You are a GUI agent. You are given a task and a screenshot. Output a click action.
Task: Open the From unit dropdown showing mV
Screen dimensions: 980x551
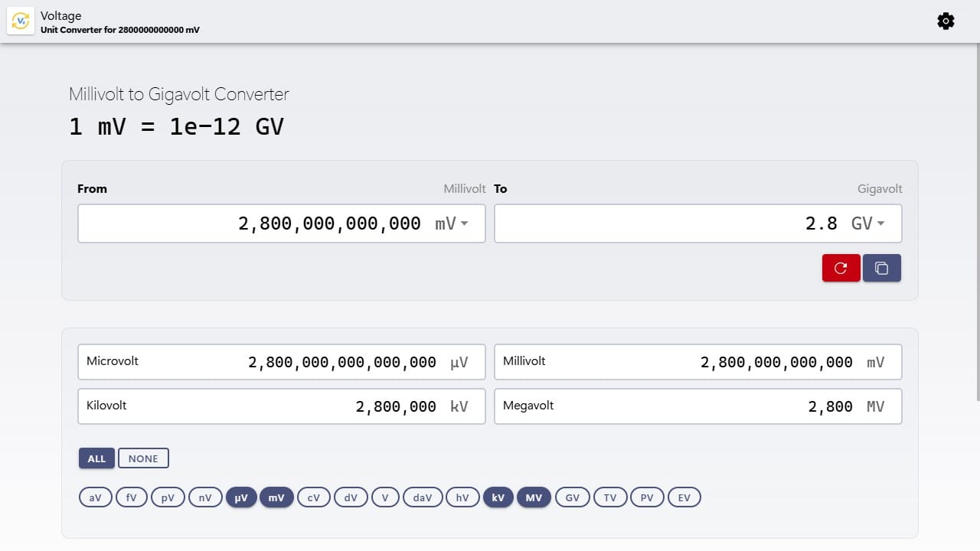(x=452, y=223)
